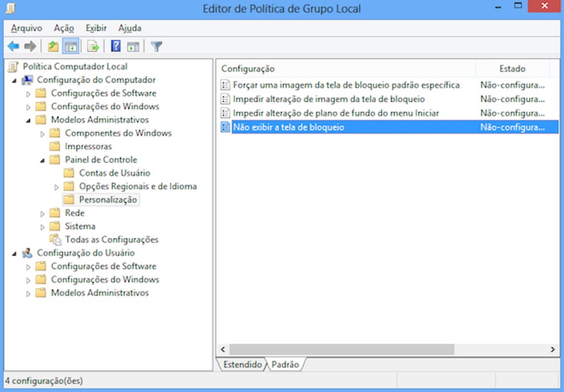Image resolution: width=564 pixels, height=392 pixels.
Task: Click the Export list toolbar icon
Action: [93, 46]
